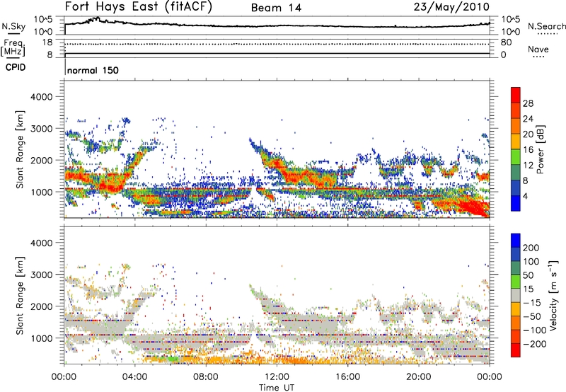Click the "80" Nave axis value
566x392 pixels.
tap(506, 42)
